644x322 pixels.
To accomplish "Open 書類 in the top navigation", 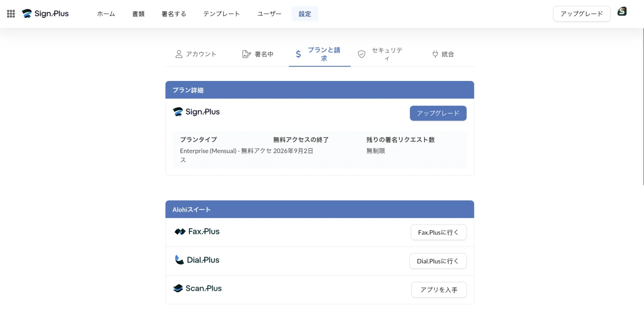I will [x=138, y=14].
